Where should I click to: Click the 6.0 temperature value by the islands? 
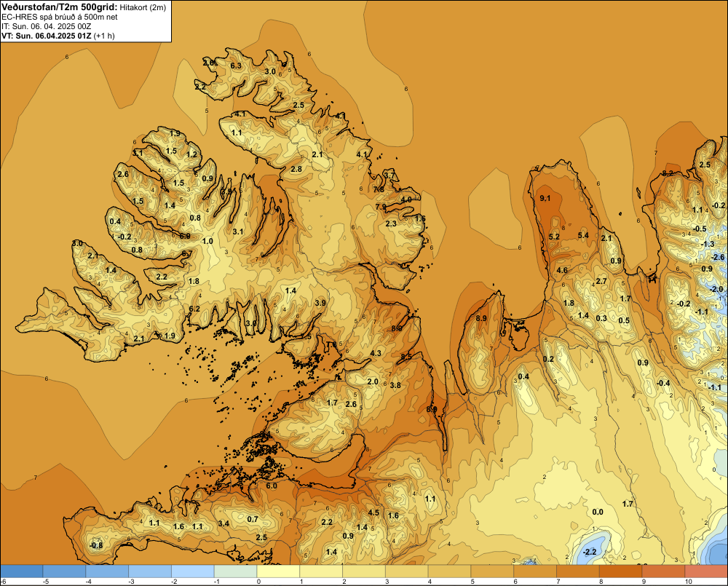pyautogui.click(x=271, y=486)
